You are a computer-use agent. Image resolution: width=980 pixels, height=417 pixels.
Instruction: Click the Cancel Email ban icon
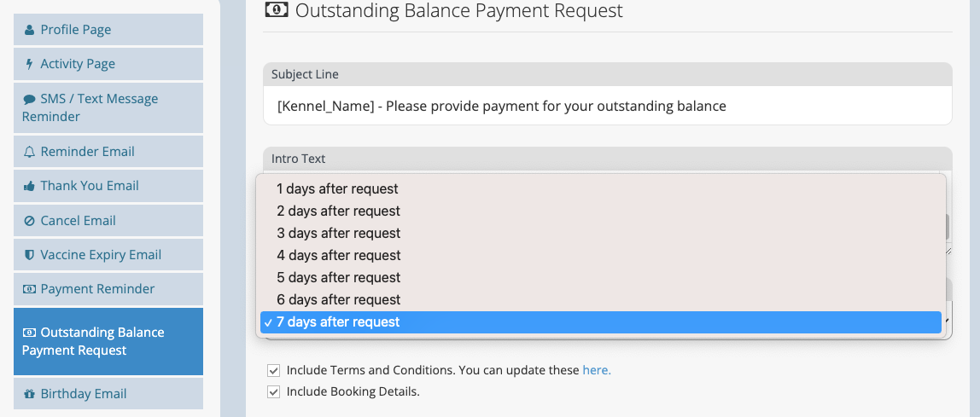(29, 221)
